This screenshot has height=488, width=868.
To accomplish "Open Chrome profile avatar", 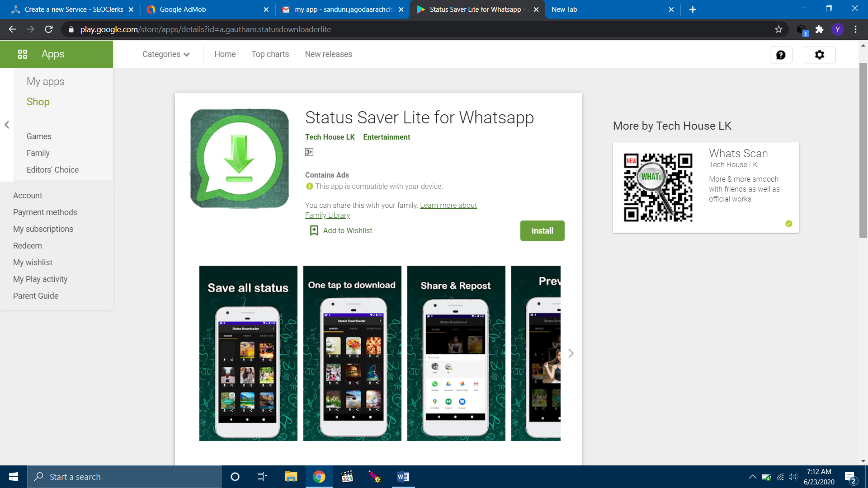I will tap(838, 29).
